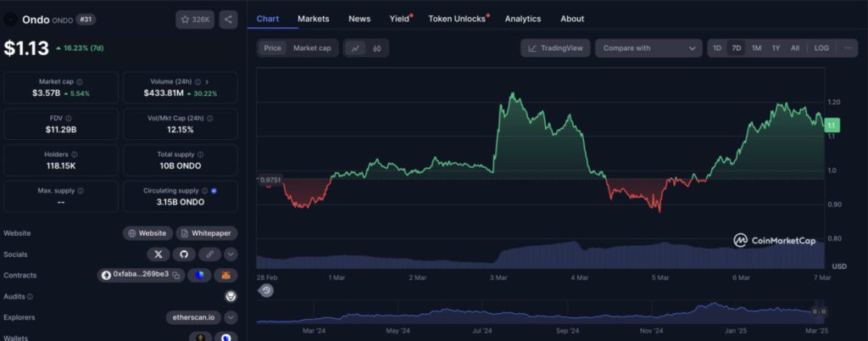Set chart range to All

pyautogui.click(x=795, y=48)
